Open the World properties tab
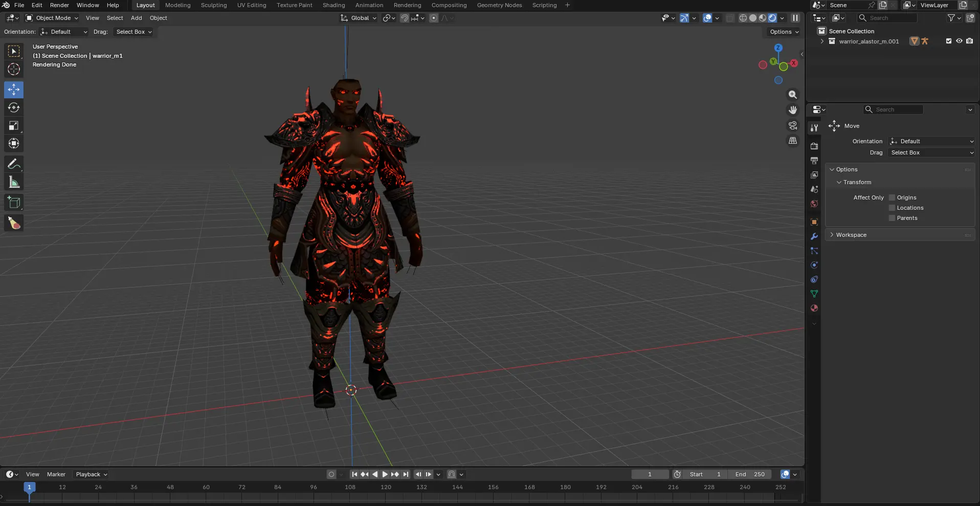Viewport: 980px width, 506px height. click(x=814, y=203)
